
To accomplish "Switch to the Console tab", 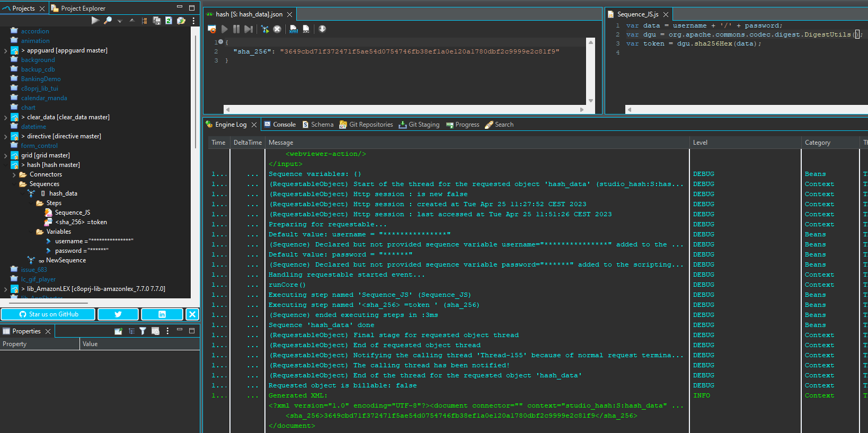I will click(280, 125).
